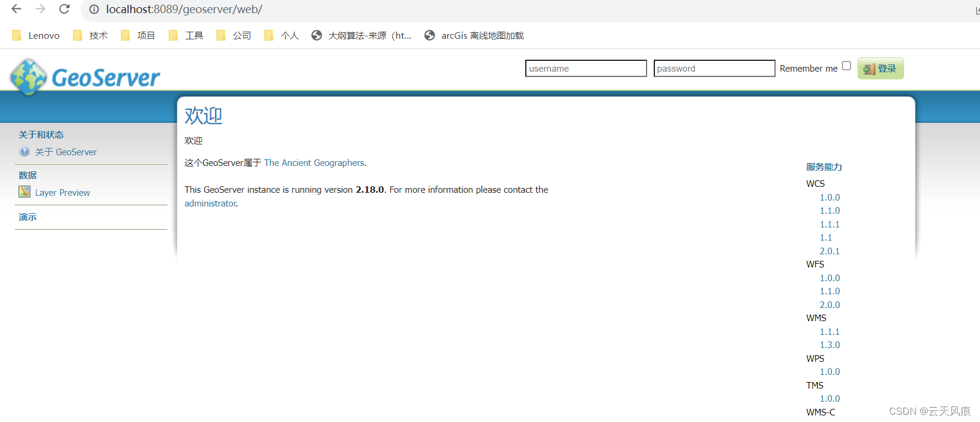980x422 pixels.
Task: Click the 服务能力 heading
Action: click(x=824, y=167)
